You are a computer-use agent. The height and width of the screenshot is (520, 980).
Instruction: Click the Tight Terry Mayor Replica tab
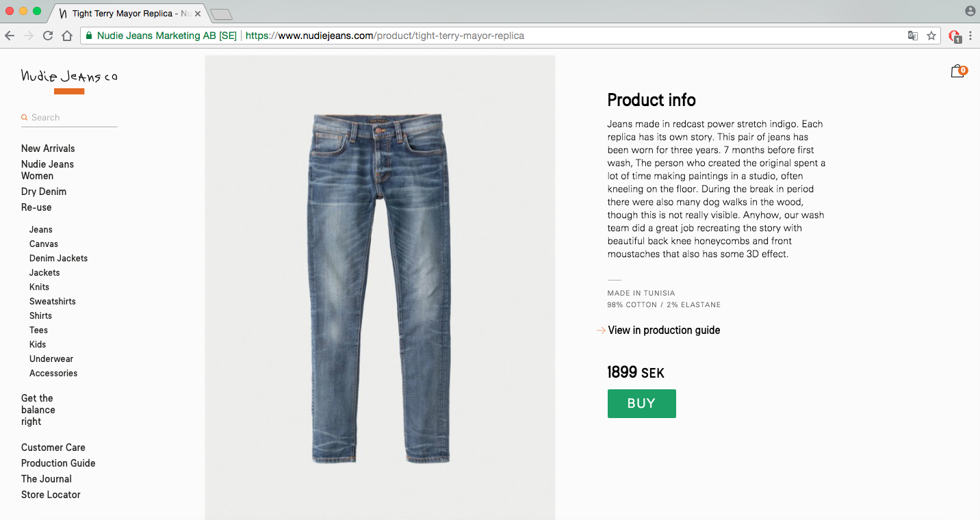(123, 12)
